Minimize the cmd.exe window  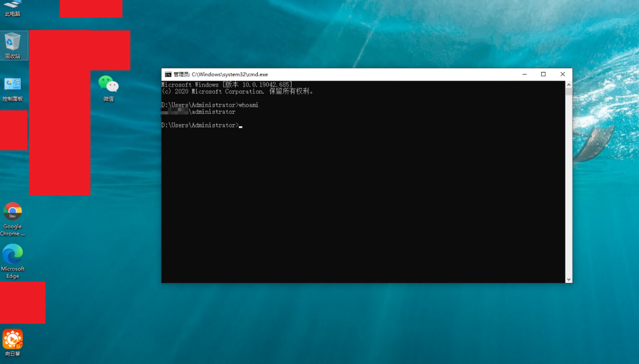[x=524, y=75]
